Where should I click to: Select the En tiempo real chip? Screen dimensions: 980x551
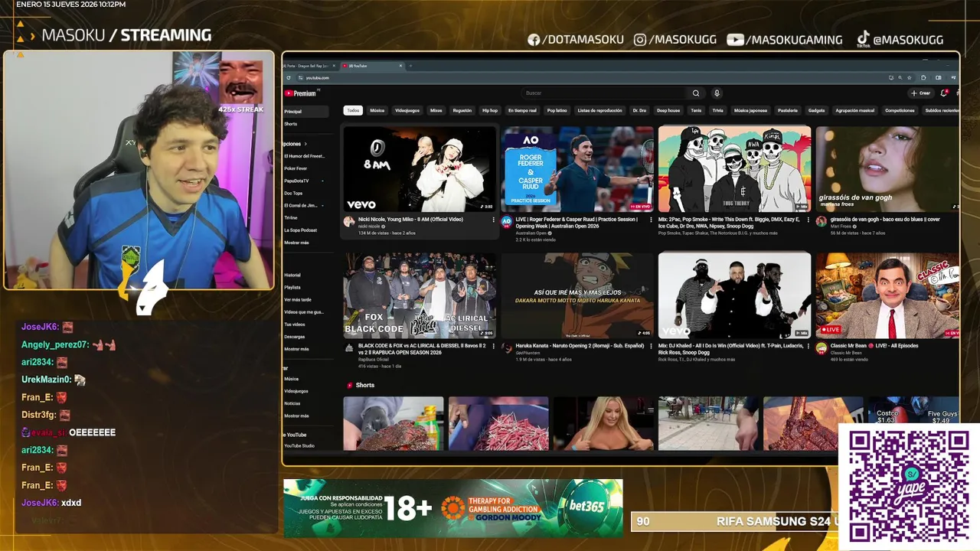(522, 110)
